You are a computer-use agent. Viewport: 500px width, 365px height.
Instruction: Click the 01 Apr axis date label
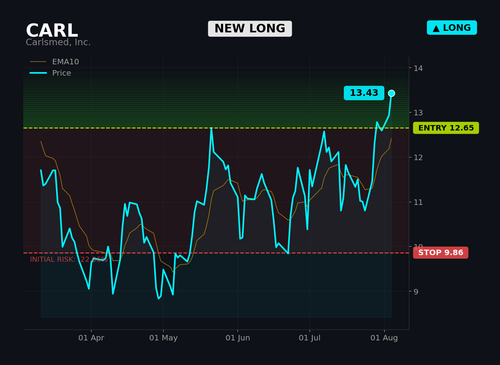click(x=91, y=338)
